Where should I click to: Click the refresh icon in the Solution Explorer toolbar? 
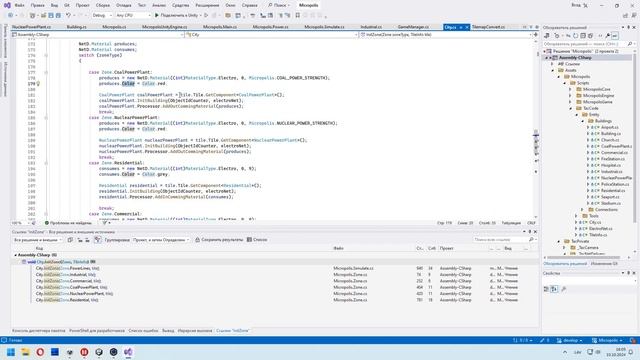point(576,36)
